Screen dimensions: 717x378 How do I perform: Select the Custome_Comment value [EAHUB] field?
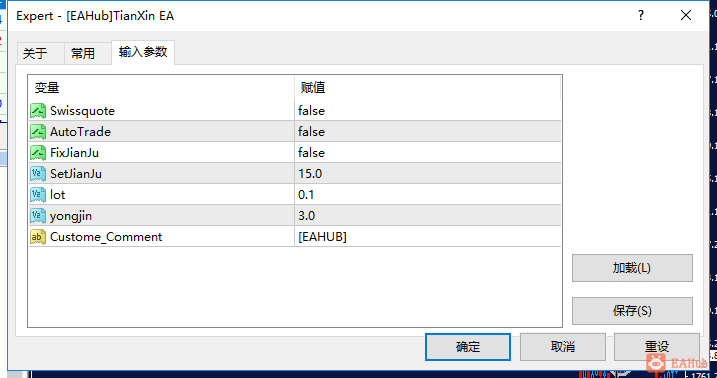(x=428, y=237)
